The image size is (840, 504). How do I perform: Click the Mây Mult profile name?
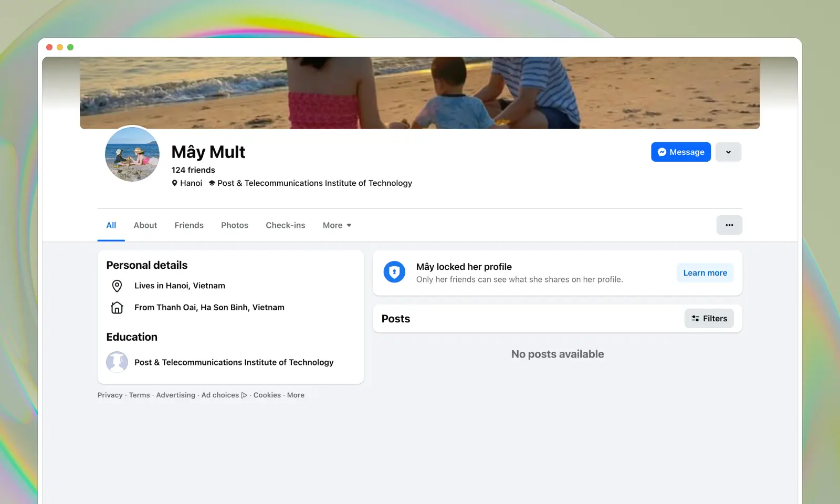[208, 152]
